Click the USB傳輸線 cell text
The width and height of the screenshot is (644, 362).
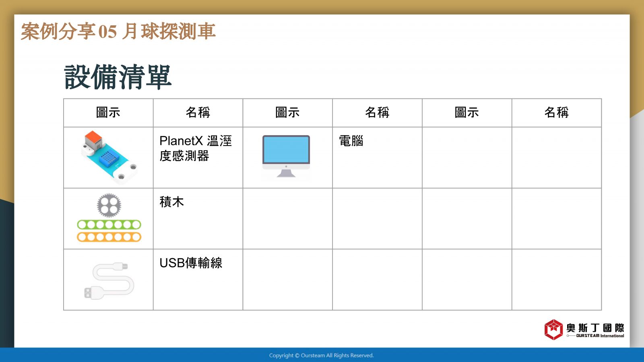click(191, 263)
